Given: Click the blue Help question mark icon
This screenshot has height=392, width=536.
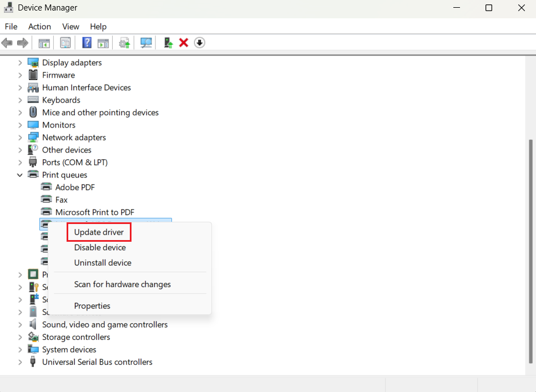Looking at the screenshot, I should click(87, 43).
